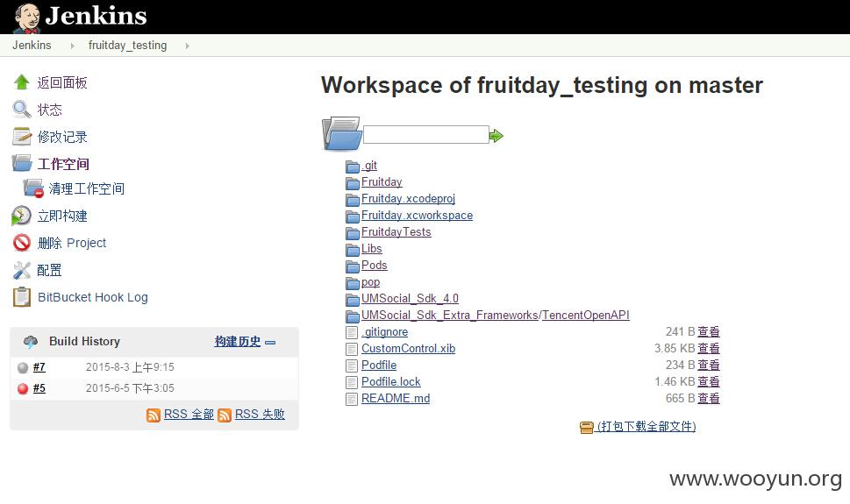Viewport: 850px width, 504px height.
Task: Open build #5 link
Action: tap(39, 388)
